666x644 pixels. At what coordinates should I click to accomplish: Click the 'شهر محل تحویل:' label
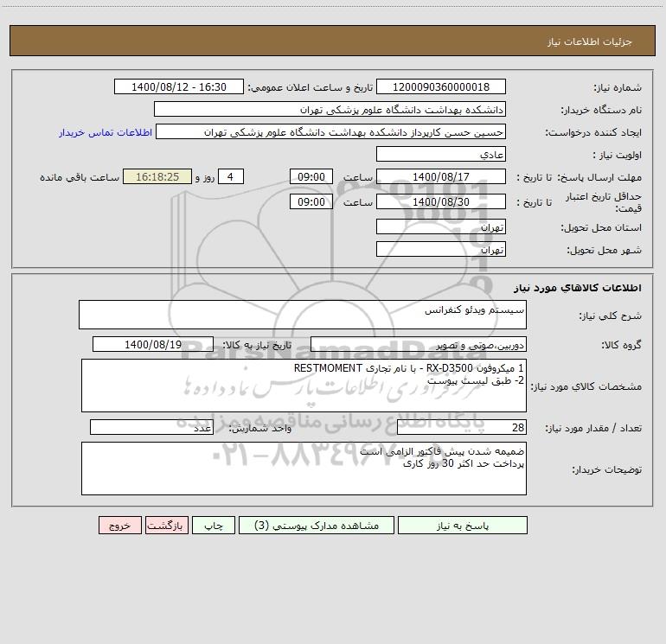pos(605,251)
